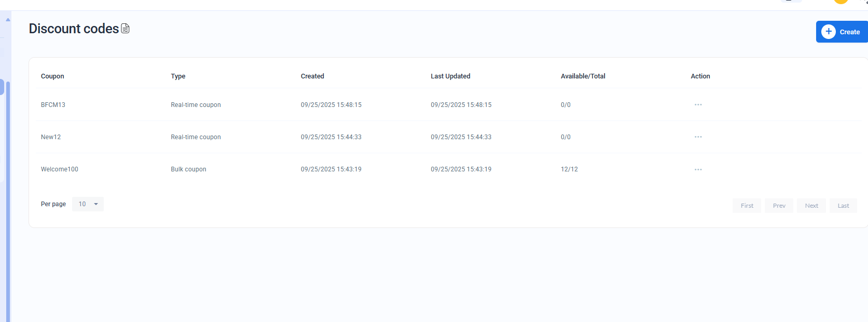The height and width of the screenshot is (322, 868).
Task: Click the Last Updated column header
Action: click(450, 76)
